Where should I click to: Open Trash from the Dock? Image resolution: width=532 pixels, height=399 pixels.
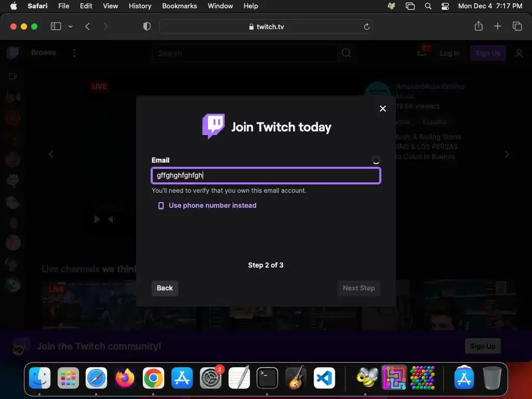[492, 378]
